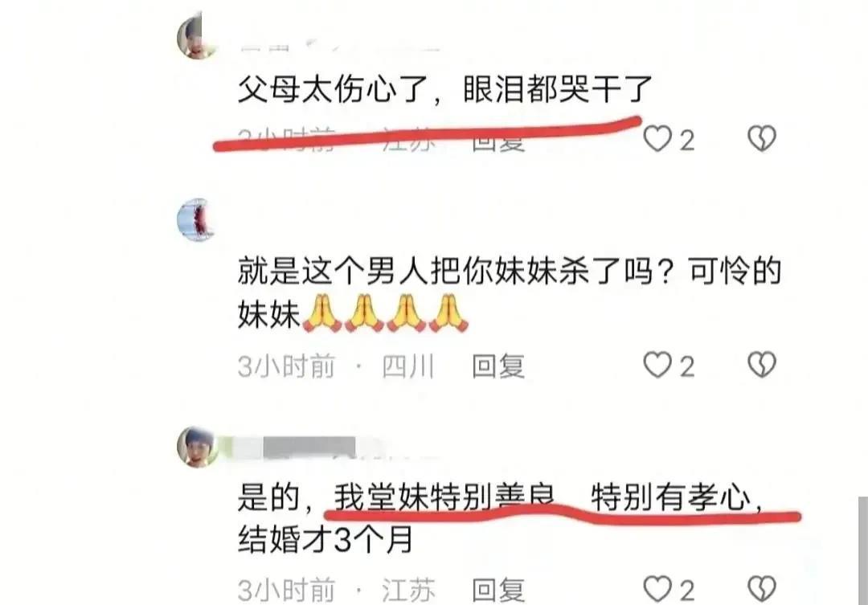
Task: Select the text 父母太伤心了，眼泪都哭干了
Action: pos(445,90)
